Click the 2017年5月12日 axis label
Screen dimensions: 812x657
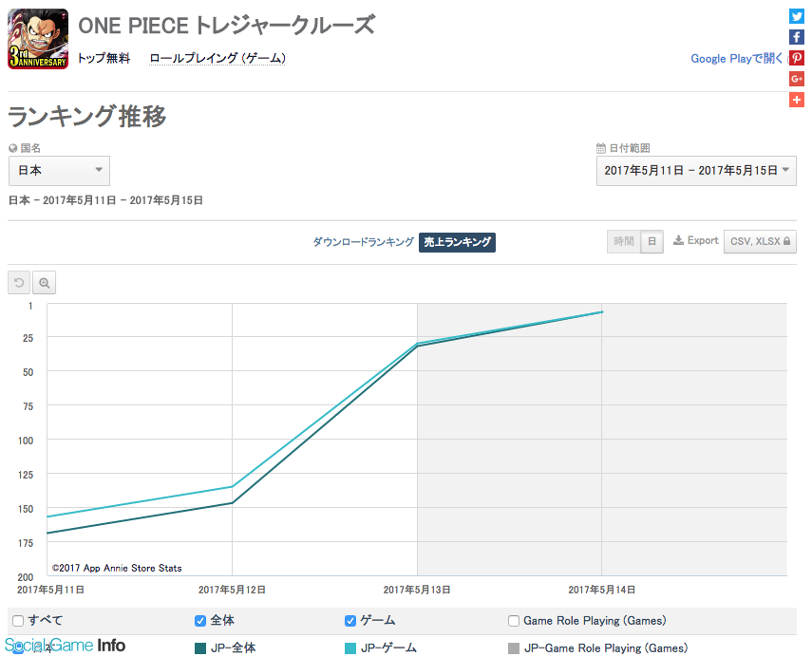pos(232,590)
